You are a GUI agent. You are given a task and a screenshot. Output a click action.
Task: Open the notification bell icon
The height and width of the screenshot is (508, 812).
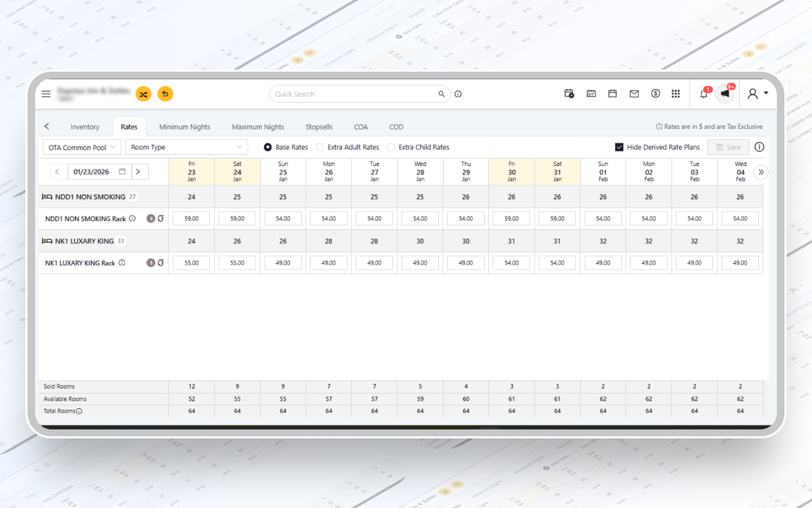tap(703, 94)
